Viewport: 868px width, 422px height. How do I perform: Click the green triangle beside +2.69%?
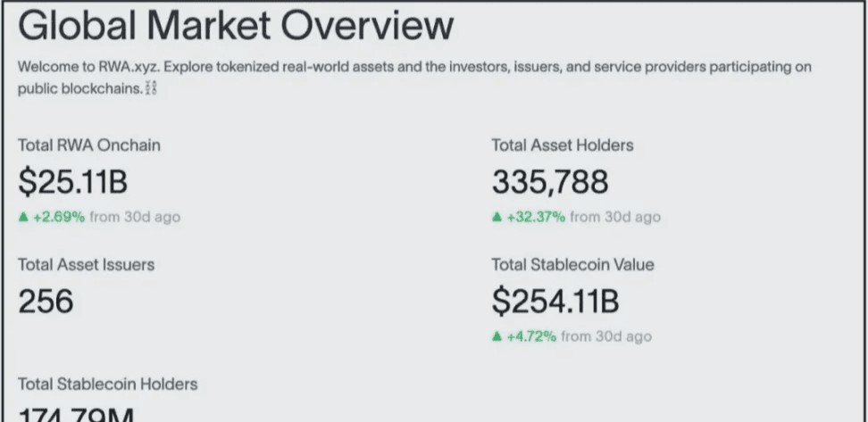click(x=22, y=217)
